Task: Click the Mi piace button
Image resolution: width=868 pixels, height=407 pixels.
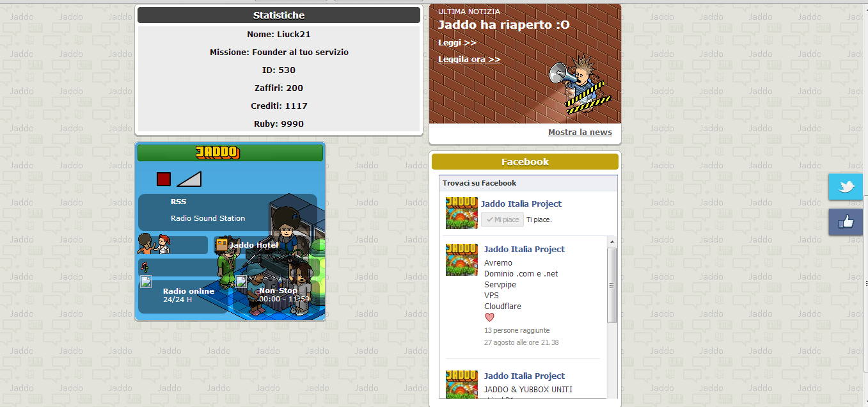Action: pyautogui.click(x=502, y=219)
